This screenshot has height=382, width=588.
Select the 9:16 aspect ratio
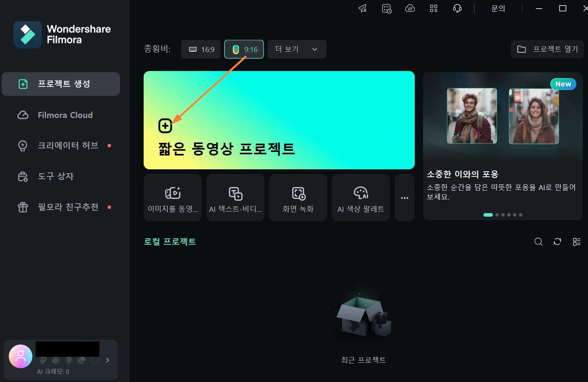244,49
